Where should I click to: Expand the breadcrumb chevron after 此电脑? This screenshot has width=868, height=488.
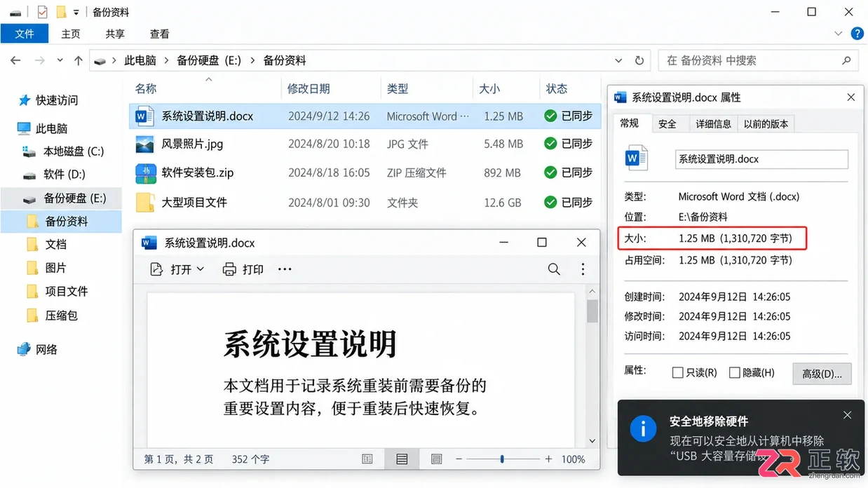167,61
